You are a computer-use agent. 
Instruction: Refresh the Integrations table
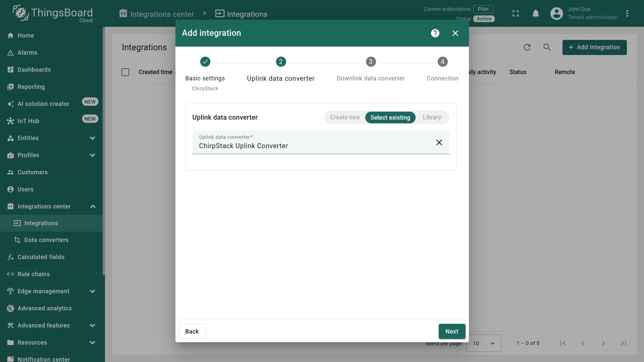[527, 47]
